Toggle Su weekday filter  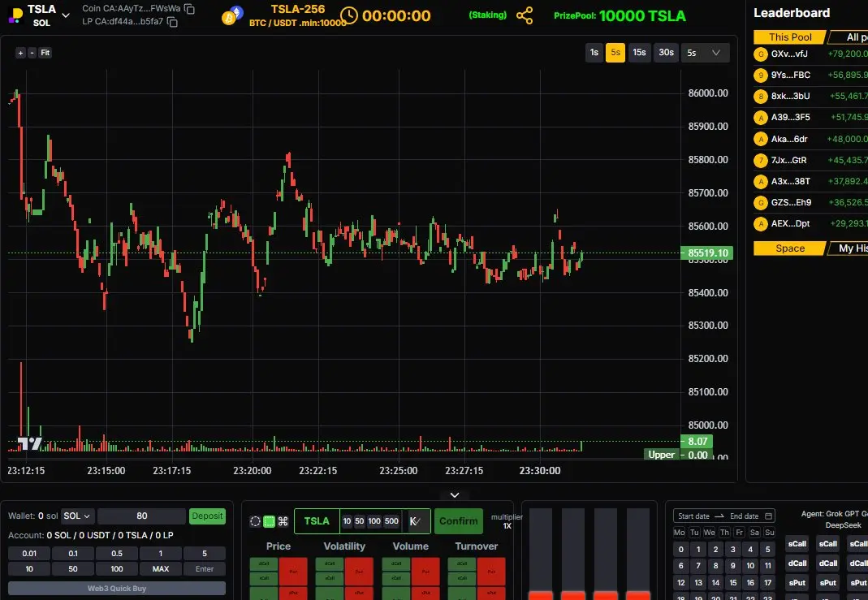pos(770,532)
